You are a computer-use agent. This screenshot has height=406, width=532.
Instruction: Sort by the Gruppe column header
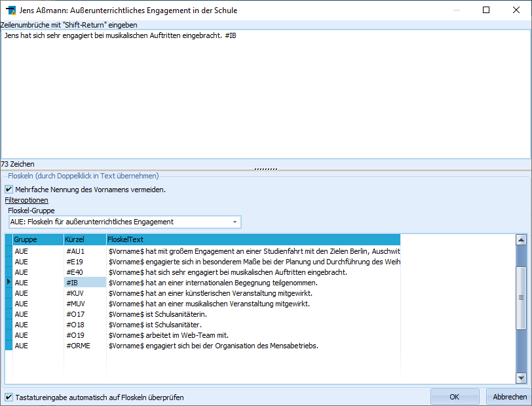(38, 239)
